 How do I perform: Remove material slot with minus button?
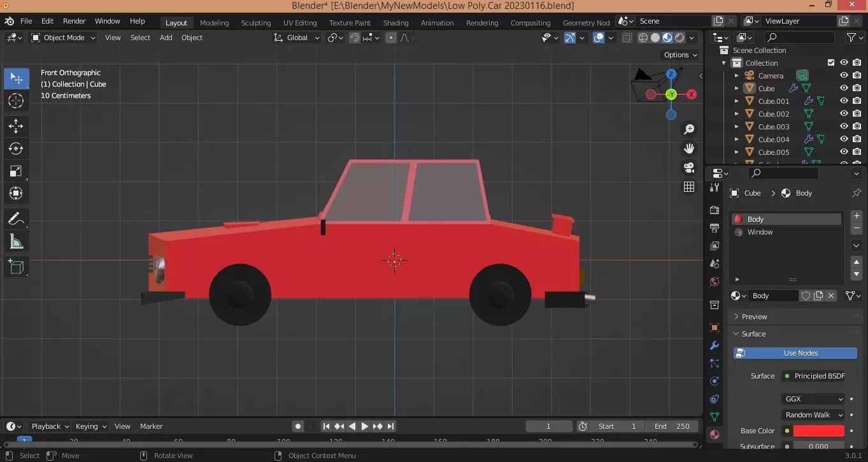[857, 228]
